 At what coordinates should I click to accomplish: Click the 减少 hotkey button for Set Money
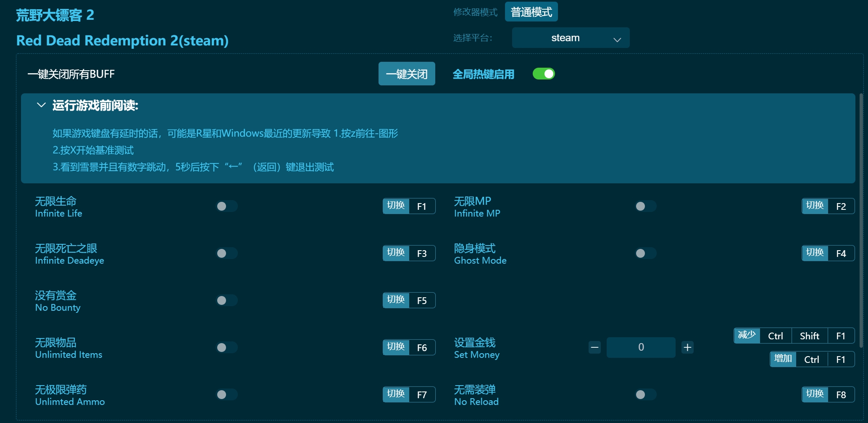click(x=747, y=336)
